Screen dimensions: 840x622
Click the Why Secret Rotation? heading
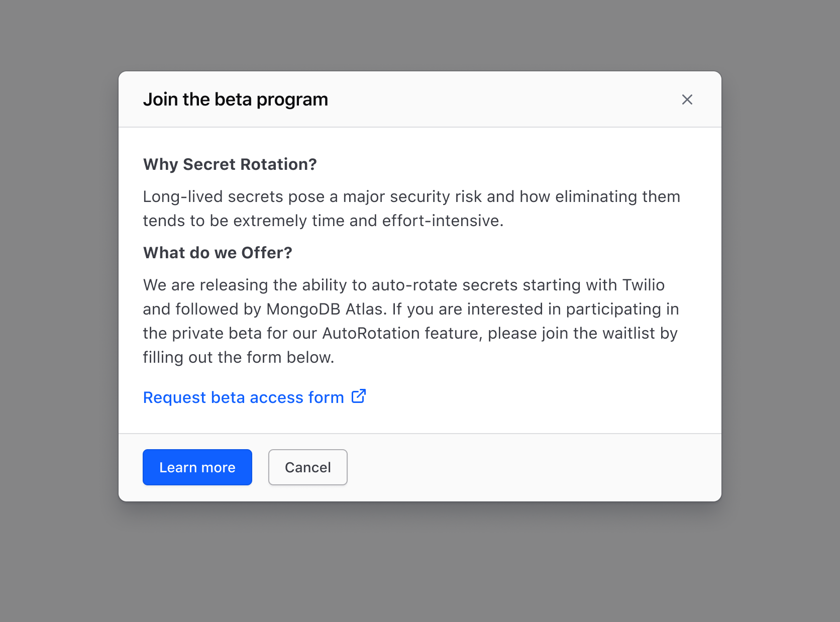point(230,164)
